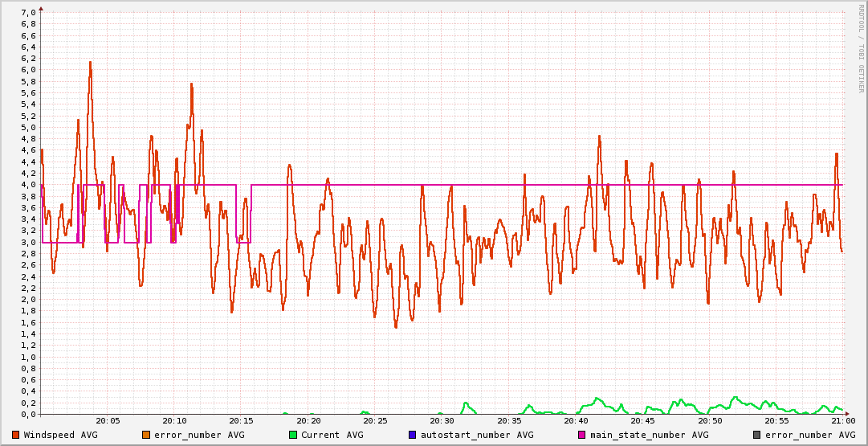Select the Current AVG legend label

332,435
